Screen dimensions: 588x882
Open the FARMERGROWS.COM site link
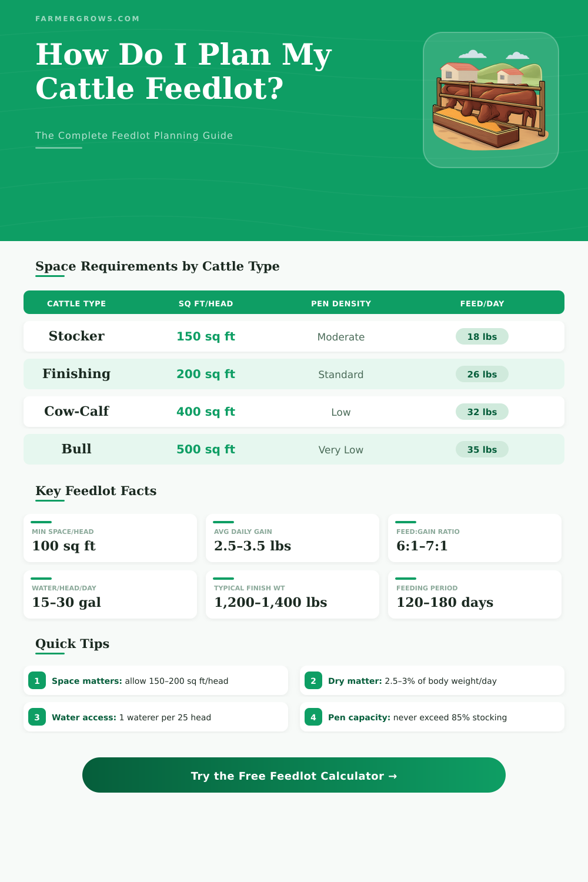pos(87,18)
